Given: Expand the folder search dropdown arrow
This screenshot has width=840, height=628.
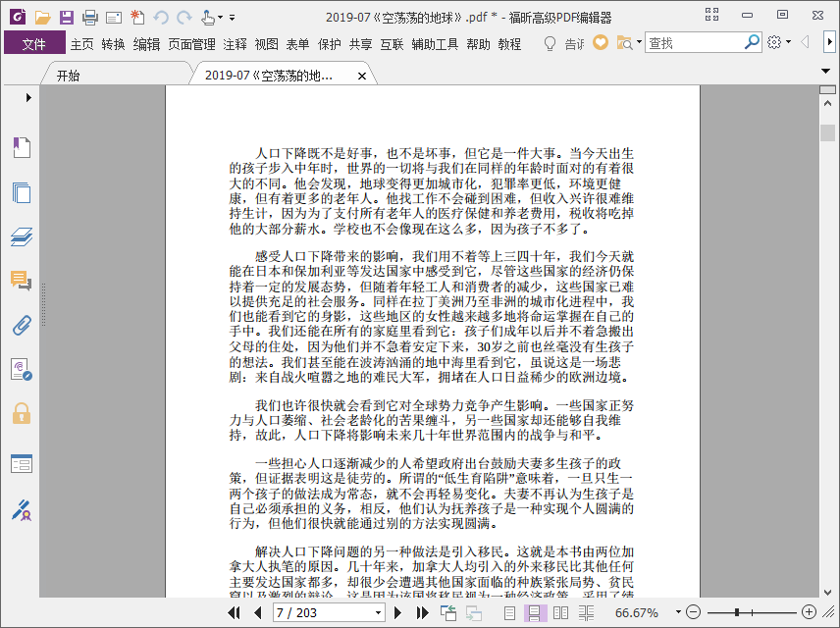Looking at the screenshot, I should tap(639, 42).
